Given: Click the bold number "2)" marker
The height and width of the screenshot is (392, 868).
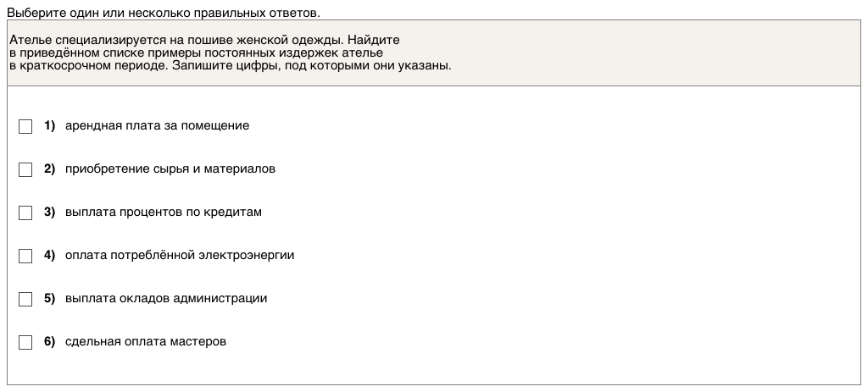Looking at the screenshot, I should point(49,168).
